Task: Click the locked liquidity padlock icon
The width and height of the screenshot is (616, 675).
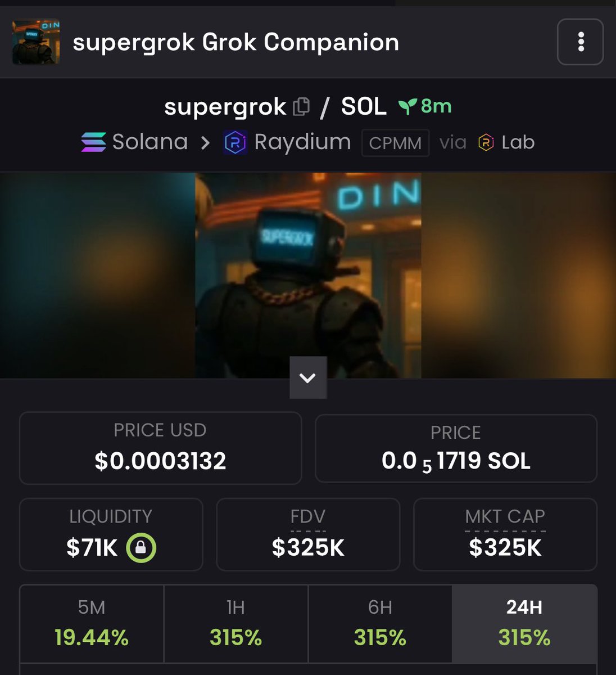Action: [141, 547]
